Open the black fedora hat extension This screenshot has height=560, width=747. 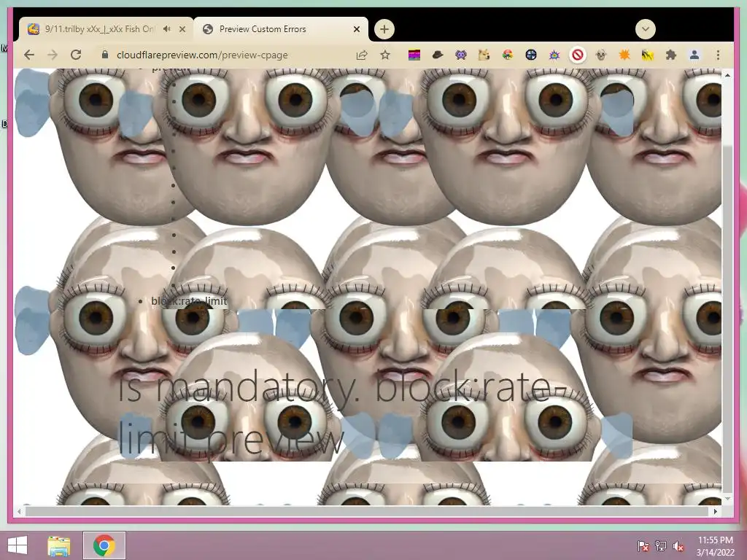(x=438, y=55)
